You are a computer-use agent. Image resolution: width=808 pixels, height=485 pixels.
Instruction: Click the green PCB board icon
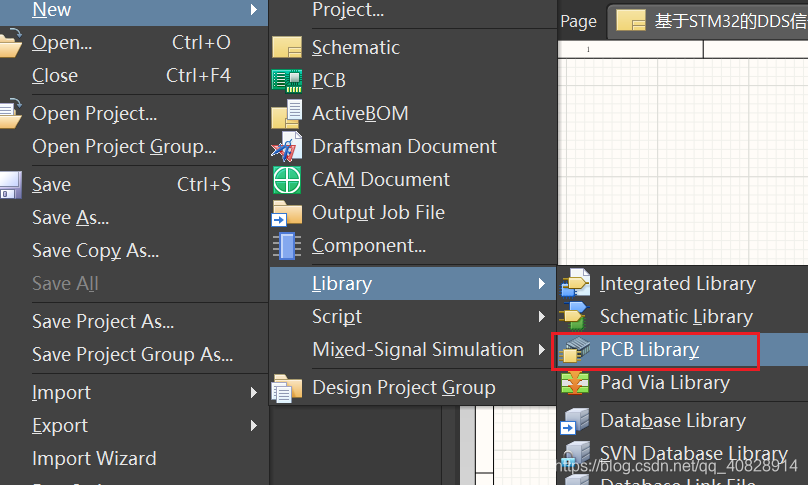pyautogui.click(x=287, y=80)
